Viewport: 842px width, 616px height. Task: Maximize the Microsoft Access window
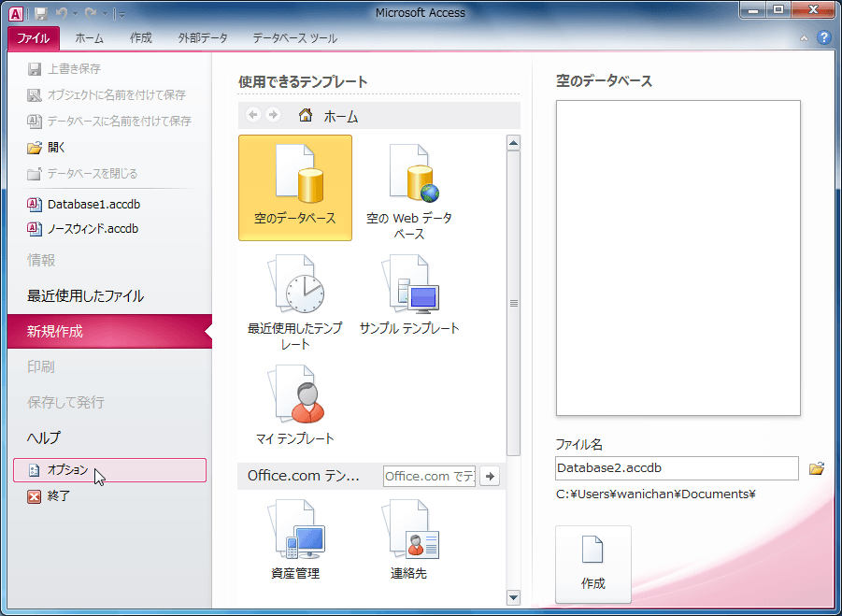[778, 10]
